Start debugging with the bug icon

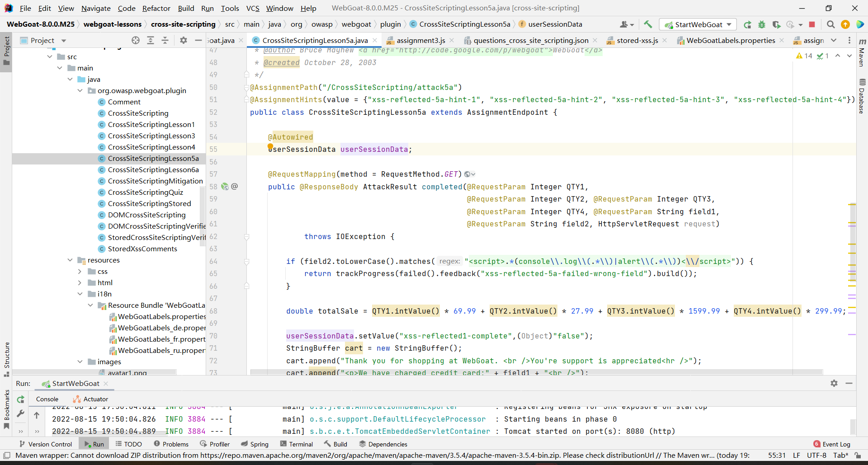point(762,25)
